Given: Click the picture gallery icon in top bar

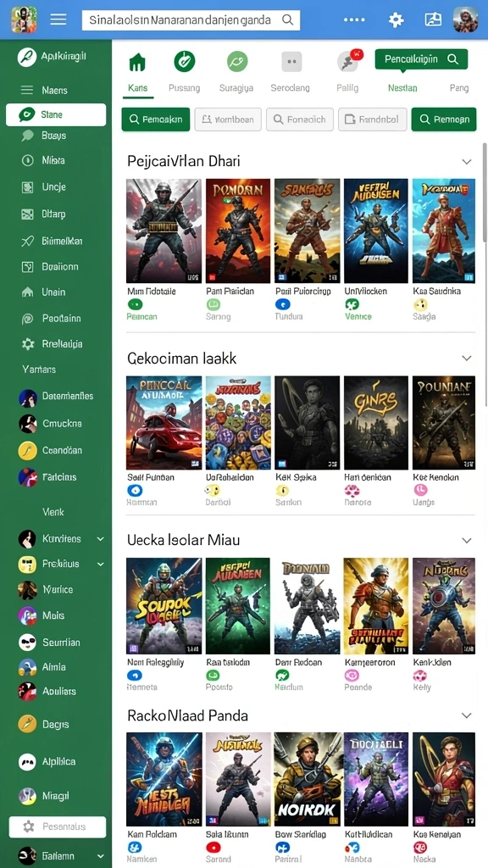Looking at the screenshot, I should [x=433, y=20].
